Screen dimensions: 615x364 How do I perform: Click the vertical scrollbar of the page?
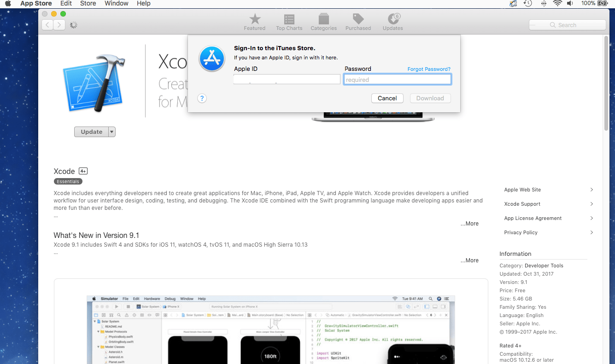click(x=606, y=83)
